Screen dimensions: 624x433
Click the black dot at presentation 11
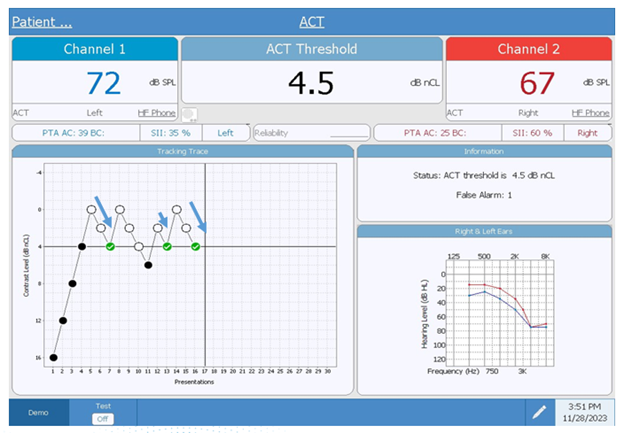tap(148, 265)
